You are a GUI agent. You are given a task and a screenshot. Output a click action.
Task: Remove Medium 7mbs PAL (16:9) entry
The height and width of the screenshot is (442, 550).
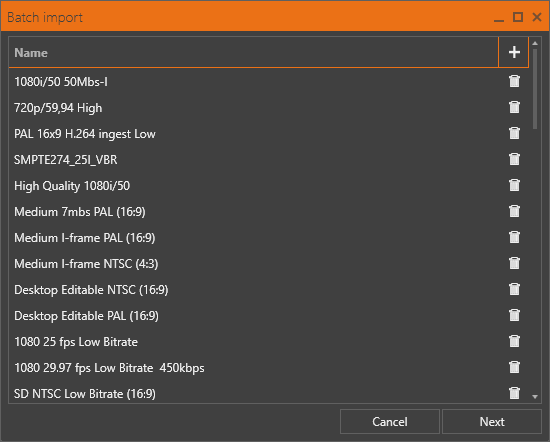click(x=514, y=211)
